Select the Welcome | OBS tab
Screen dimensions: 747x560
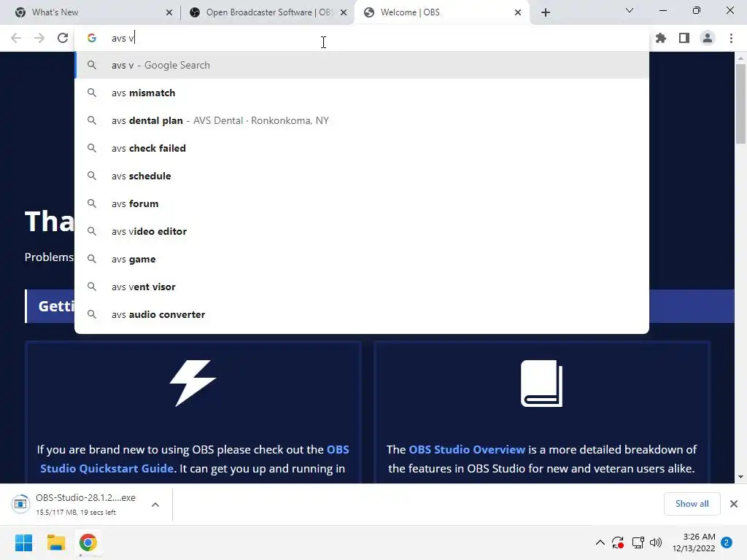[x=442, y=12]
